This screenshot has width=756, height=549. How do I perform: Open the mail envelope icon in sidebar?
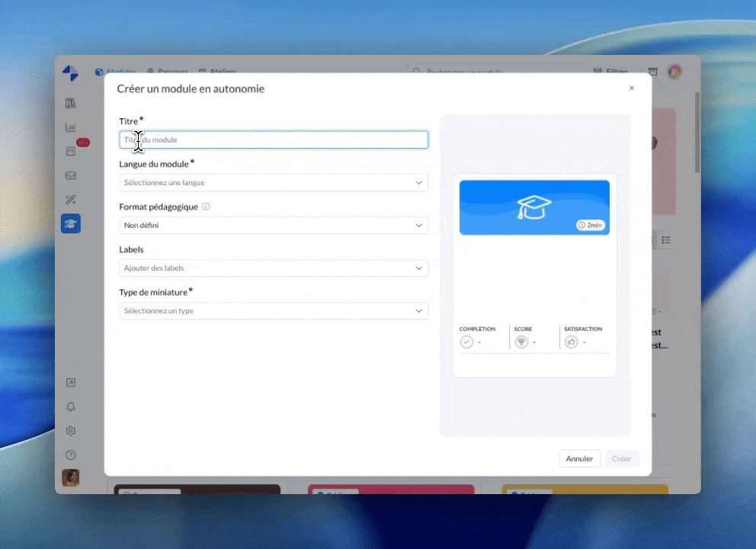70,175
